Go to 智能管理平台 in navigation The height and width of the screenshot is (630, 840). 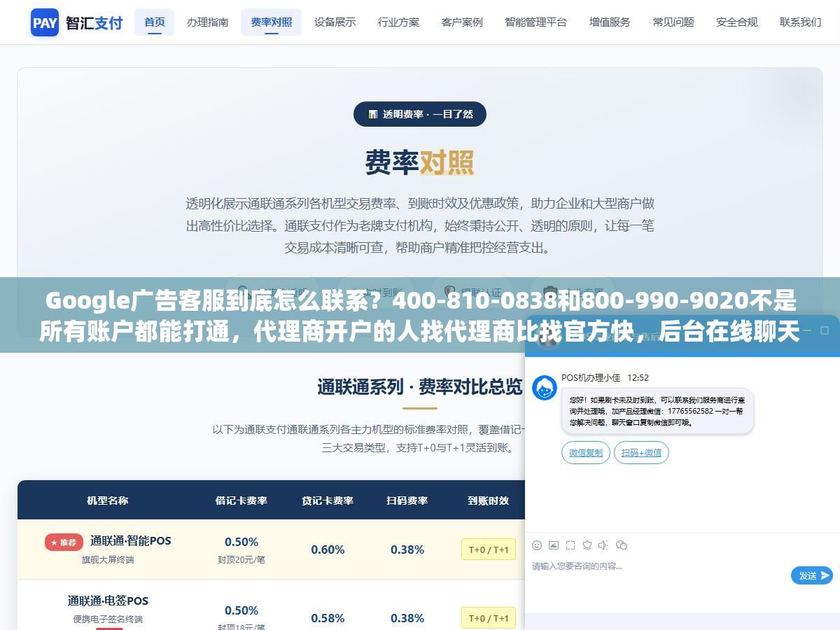pos(535,22)
